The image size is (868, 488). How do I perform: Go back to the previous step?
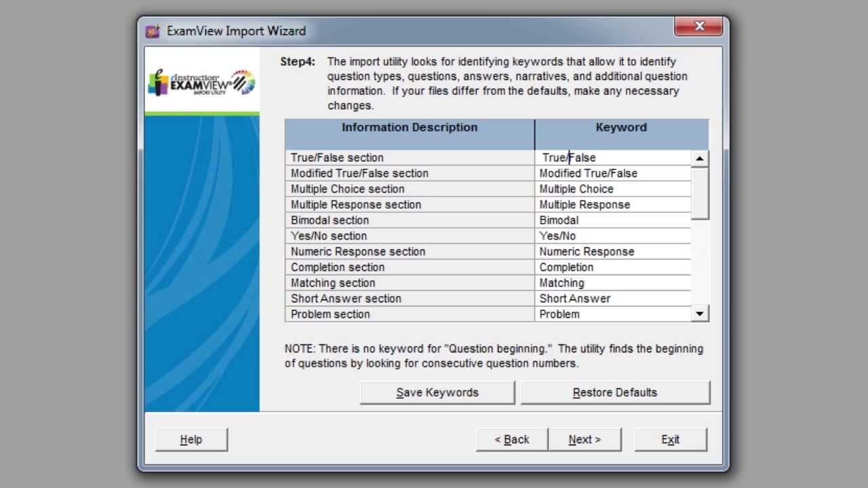click(512, 439)
